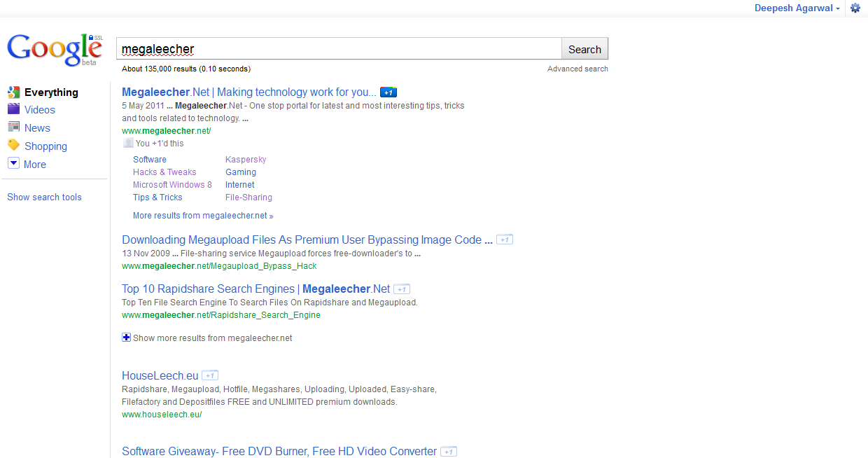Open the 'Megaleecher.Net | Making technology work' result
The width and height of the screenshot is (868, 458).
click(x=249, y=92)
